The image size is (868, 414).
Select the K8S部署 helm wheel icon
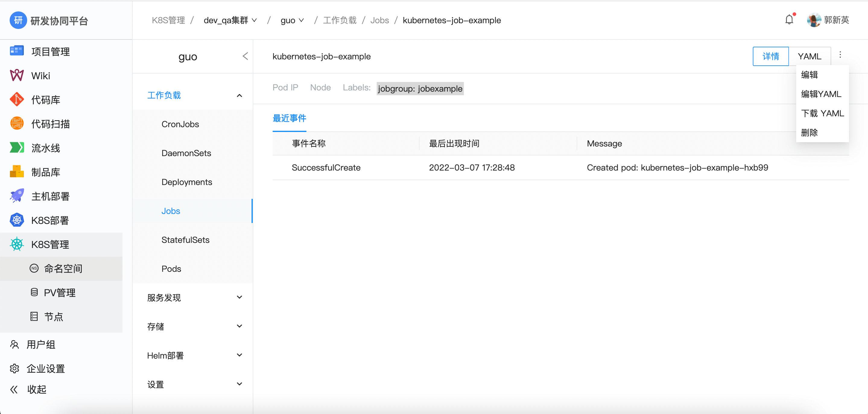pyautogui.click(x=17, y=220)
